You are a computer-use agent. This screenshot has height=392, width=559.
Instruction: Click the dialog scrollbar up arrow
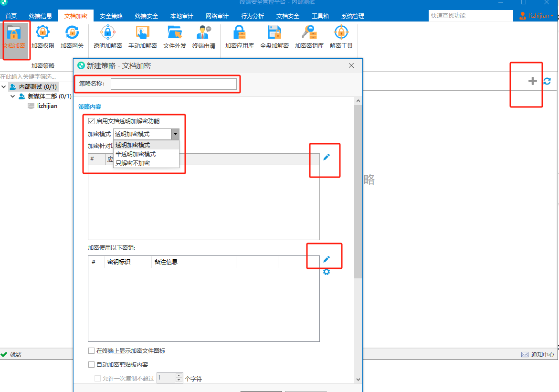(359, 101)
